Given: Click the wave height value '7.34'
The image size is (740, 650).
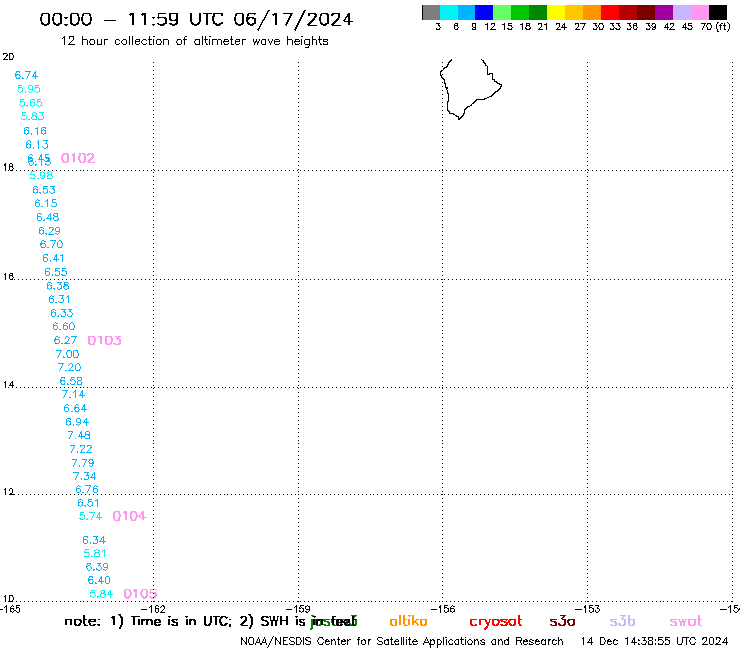Looking at the screenshot, I should 84,476.
